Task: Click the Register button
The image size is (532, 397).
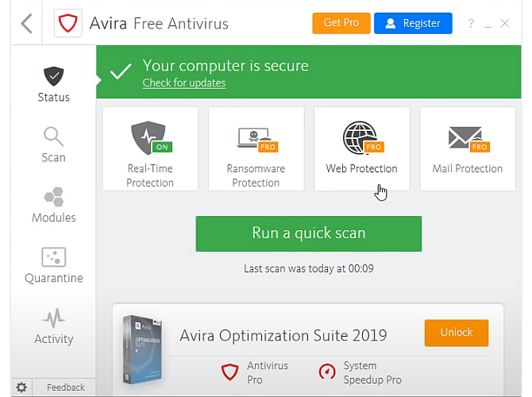Action: tap(413, 23)
